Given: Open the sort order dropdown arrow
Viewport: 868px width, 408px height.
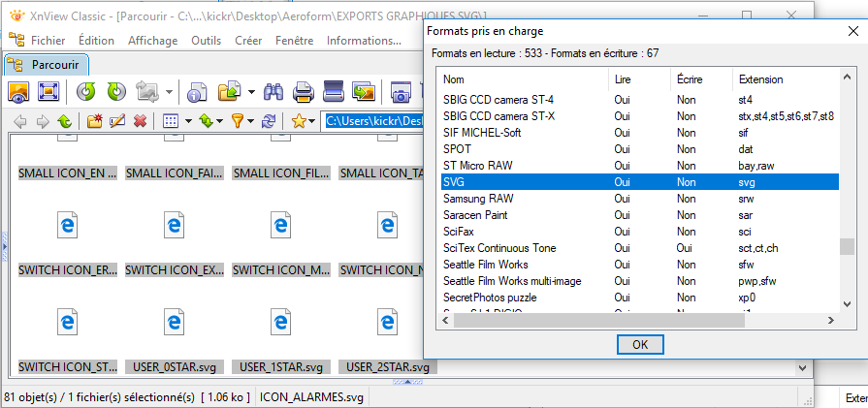Looking at the screenshot, I should click(x=220, y=121).
